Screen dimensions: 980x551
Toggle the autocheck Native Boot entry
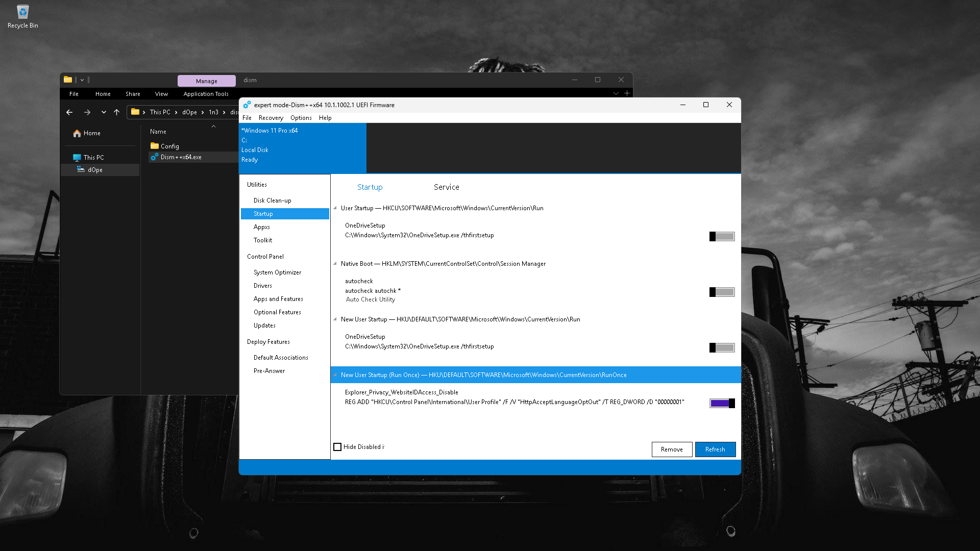click(x=722, y=292)
